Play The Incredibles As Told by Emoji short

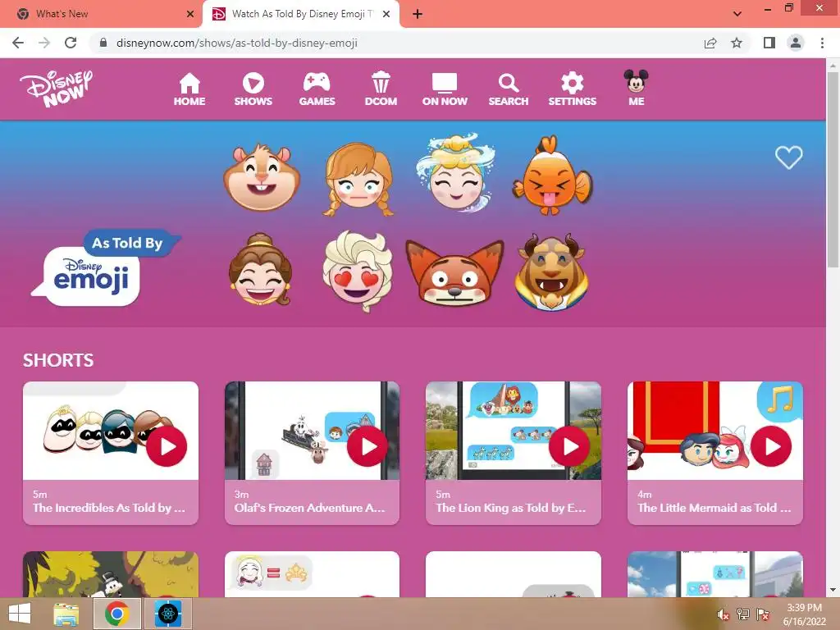click(x=167, y=446)
